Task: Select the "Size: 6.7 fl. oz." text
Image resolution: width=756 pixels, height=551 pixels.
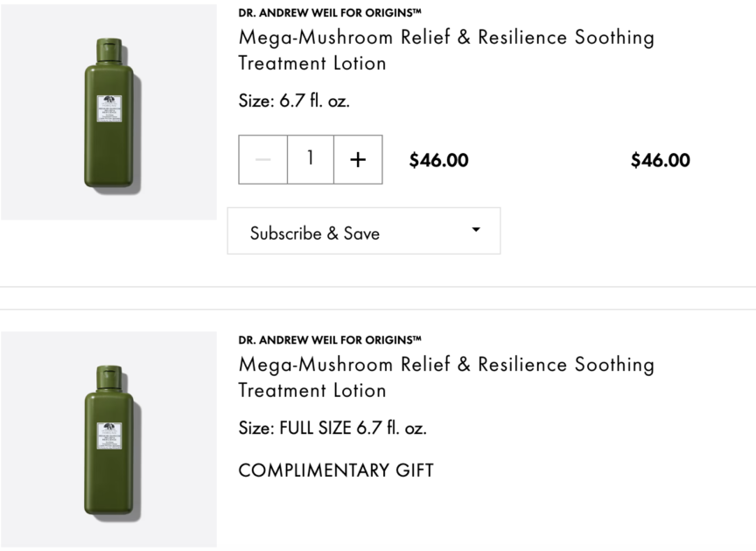Action: [x=294, y=101]
